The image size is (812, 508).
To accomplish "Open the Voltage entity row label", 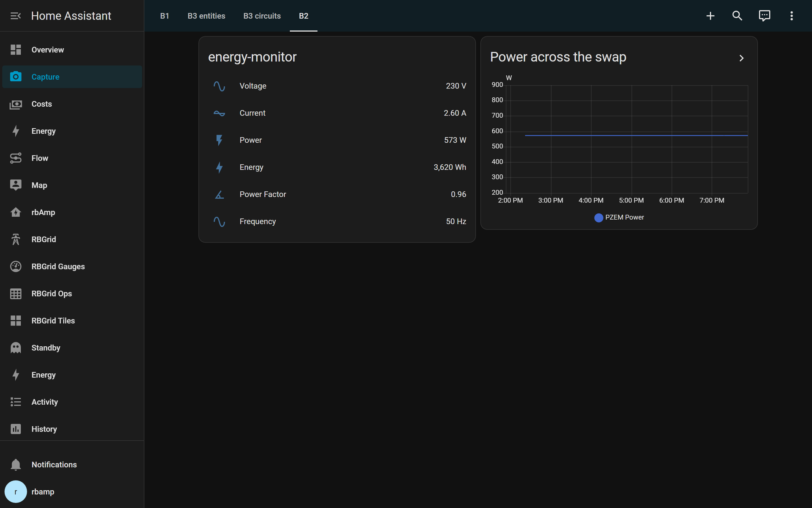I will (253, 86).
